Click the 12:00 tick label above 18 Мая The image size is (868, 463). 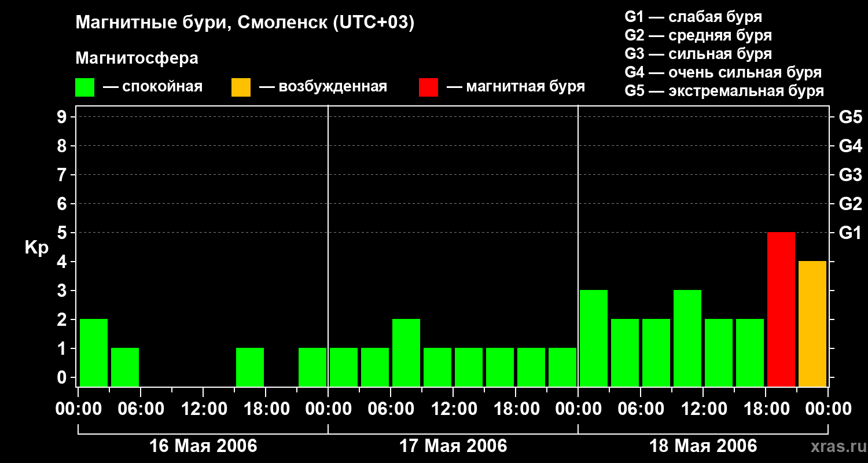coord(703,409)
